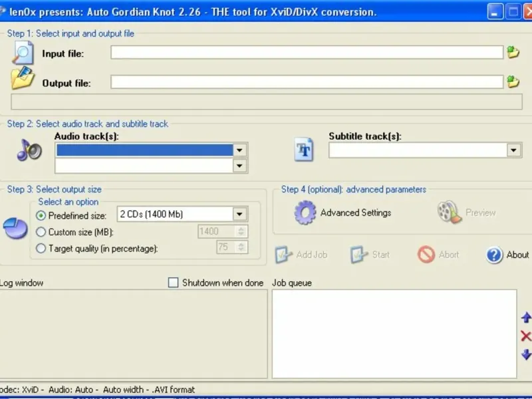Click the status bar codec settings text

[x=97, y=390]
